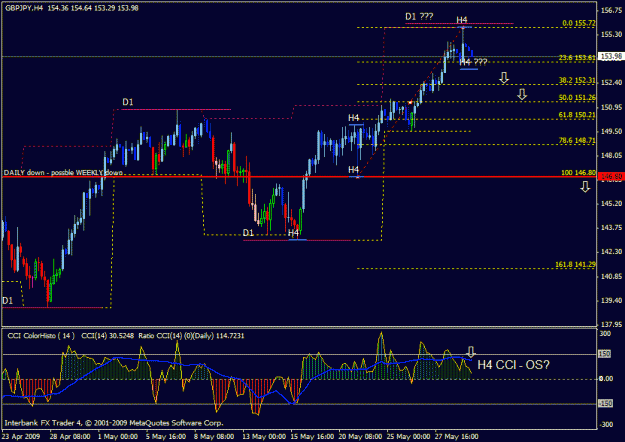This screenshot has width=625, height=442.
Task: Select the D1 label above the early May high
Action: 128,102
